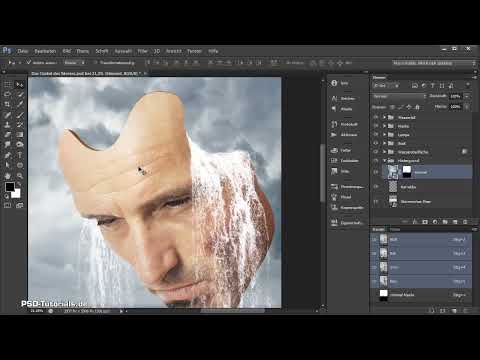The width and height of the screenshot is (480, 360).
Task: Toggle auto-select checkbox in options bar
Action: pos(29,62)
